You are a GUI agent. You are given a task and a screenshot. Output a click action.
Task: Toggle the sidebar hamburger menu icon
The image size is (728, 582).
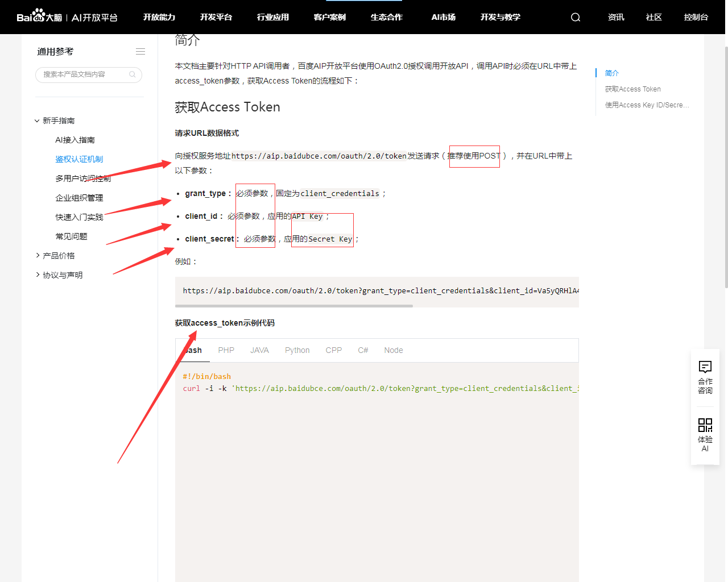[x=140, y=52]
